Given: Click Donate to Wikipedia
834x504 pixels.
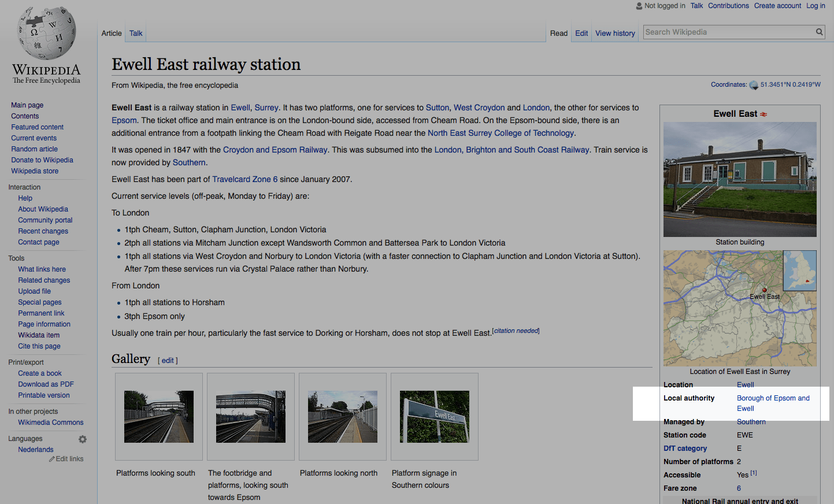Looking at the screenshot, I should 42,160.
